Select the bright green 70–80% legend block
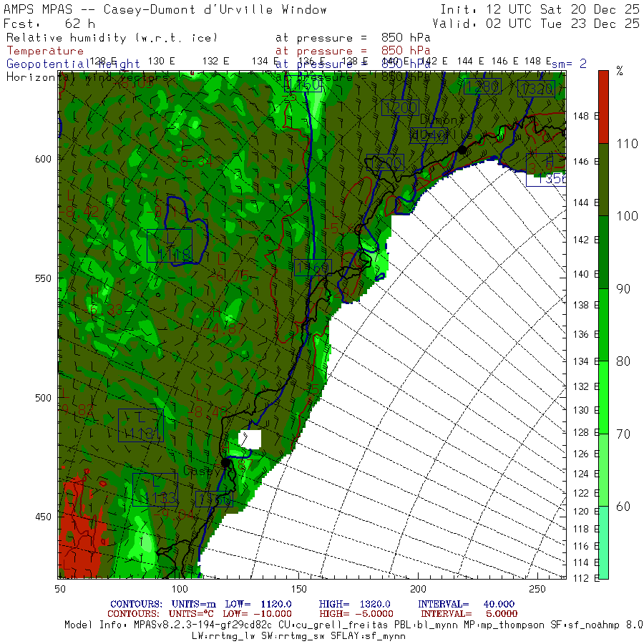Screen dimensions: 644x644 point(603,397)
